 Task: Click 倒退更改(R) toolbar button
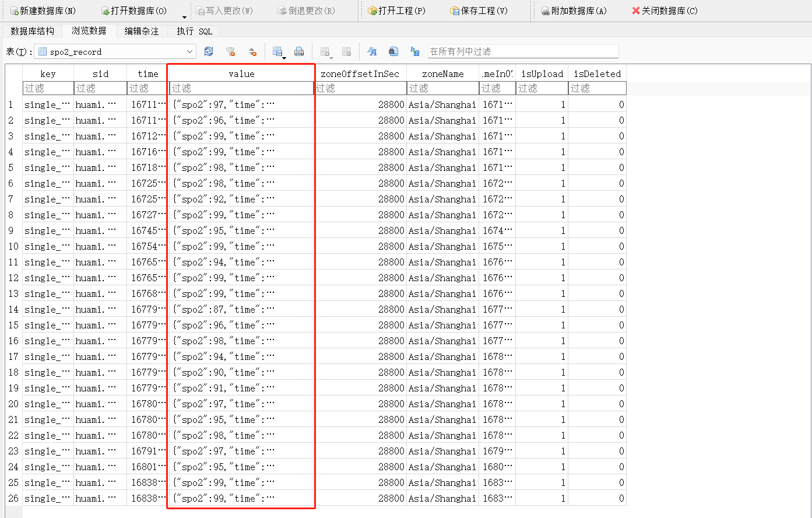[x=307, y=10]
